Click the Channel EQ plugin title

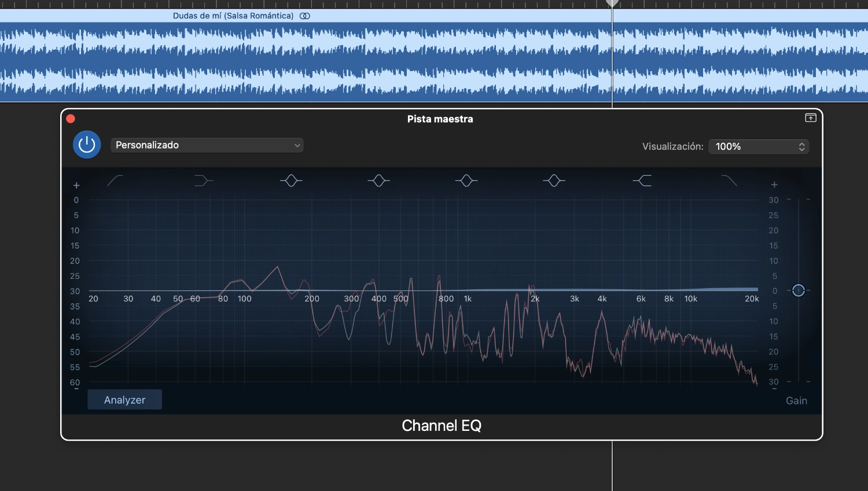click(x=442, y=426)
